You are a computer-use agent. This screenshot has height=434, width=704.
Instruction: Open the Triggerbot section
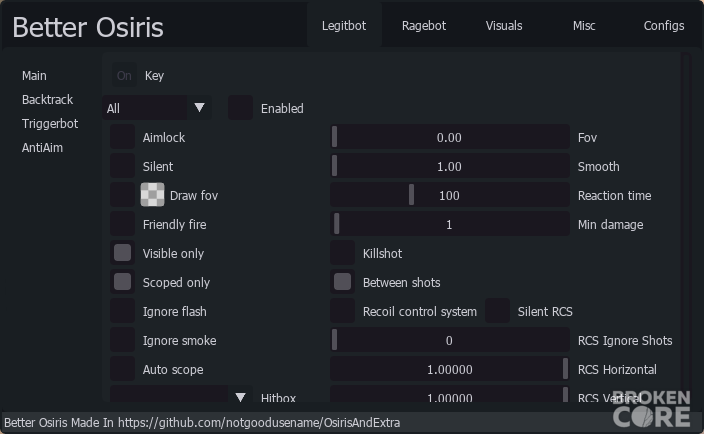(x=50, y=123)
